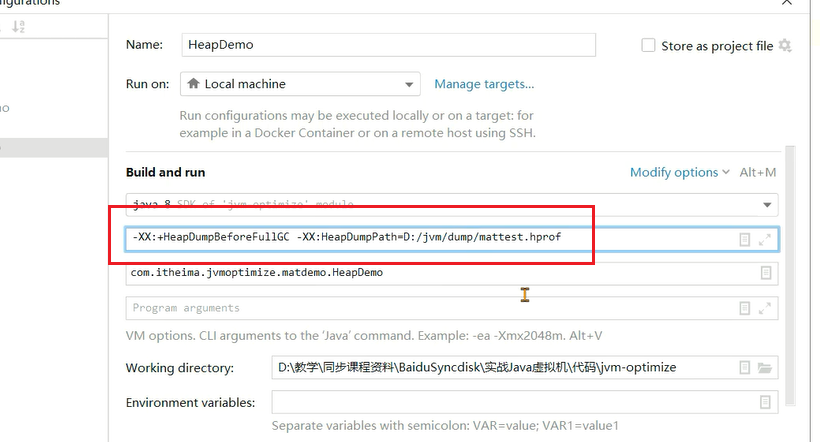Click the main class HeapDemo field
The width and height of the screenshot is (820, 442).
tap(440, 273)
